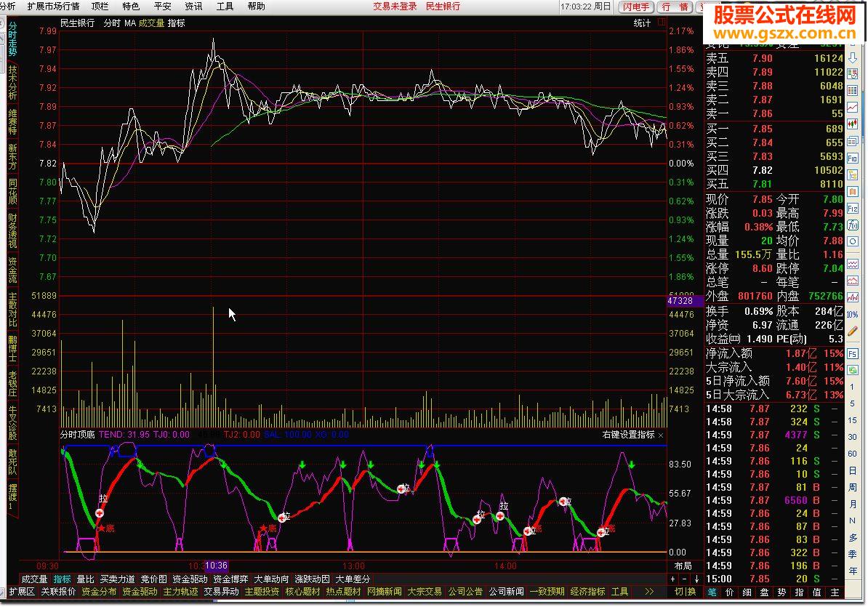
Task: Open the 资讯 menu
Action: click(x=194, y=6)
